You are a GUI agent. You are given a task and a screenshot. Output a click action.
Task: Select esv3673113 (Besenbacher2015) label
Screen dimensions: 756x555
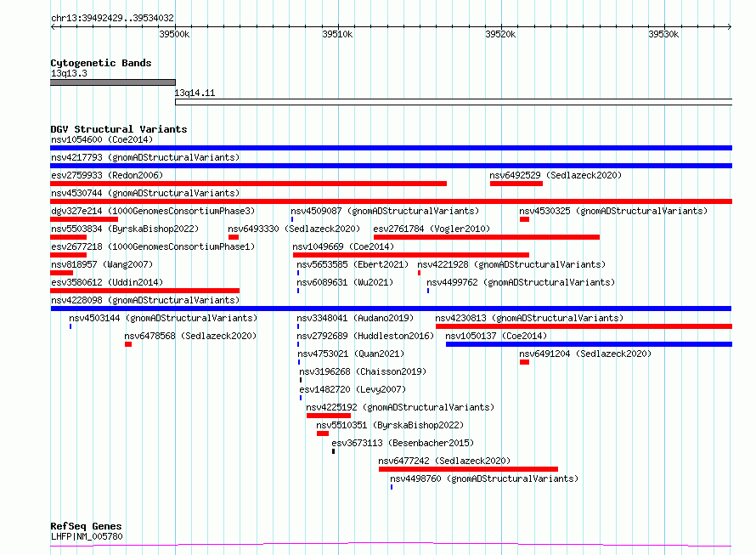tap(403, 443)
